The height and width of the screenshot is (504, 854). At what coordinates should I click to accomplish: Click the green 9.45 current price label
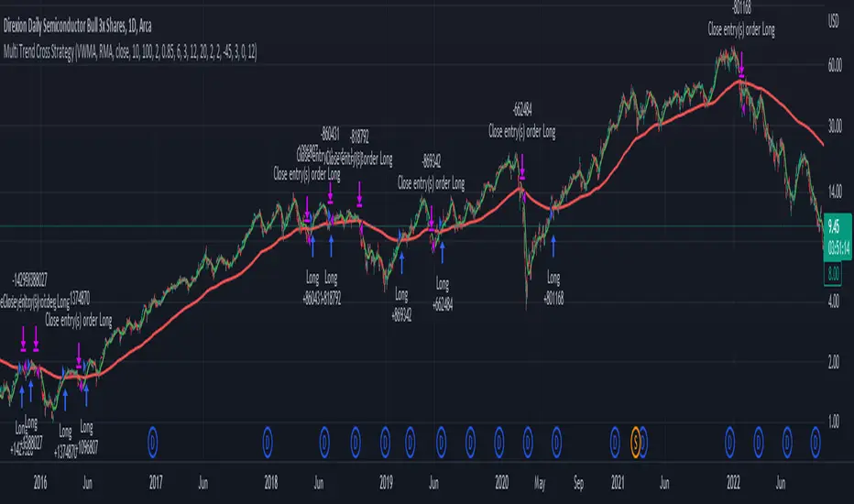pos(838,236)
